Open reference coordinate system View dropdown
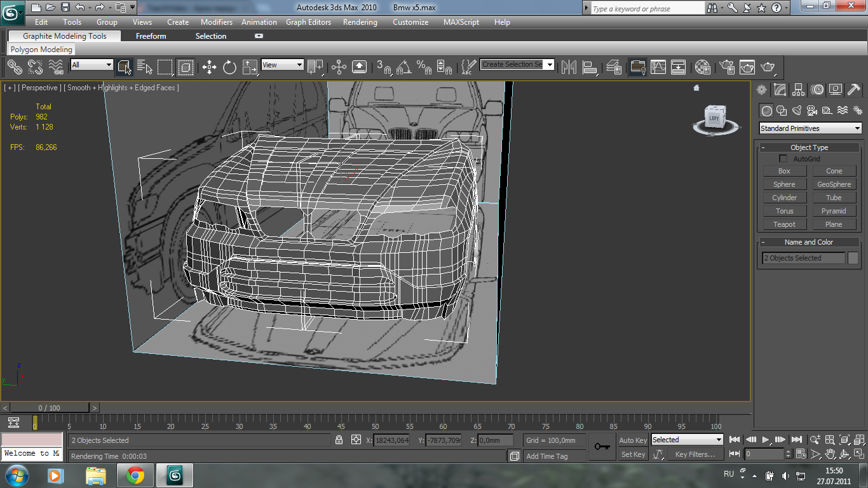The height and width of the screenshot is (488, 868). (282, 64)
